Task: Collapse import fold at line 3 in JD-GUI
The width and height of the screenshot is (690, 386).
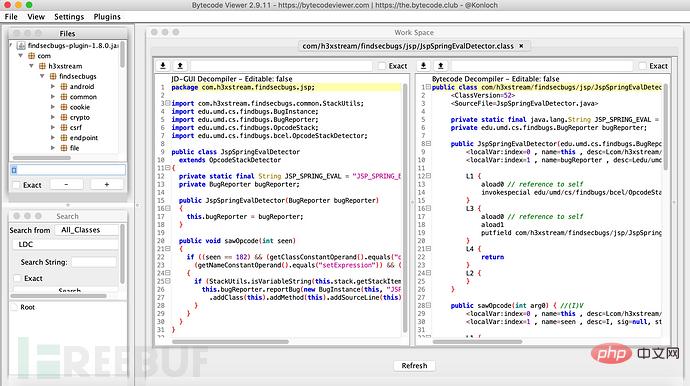Action: coord(168,103)
